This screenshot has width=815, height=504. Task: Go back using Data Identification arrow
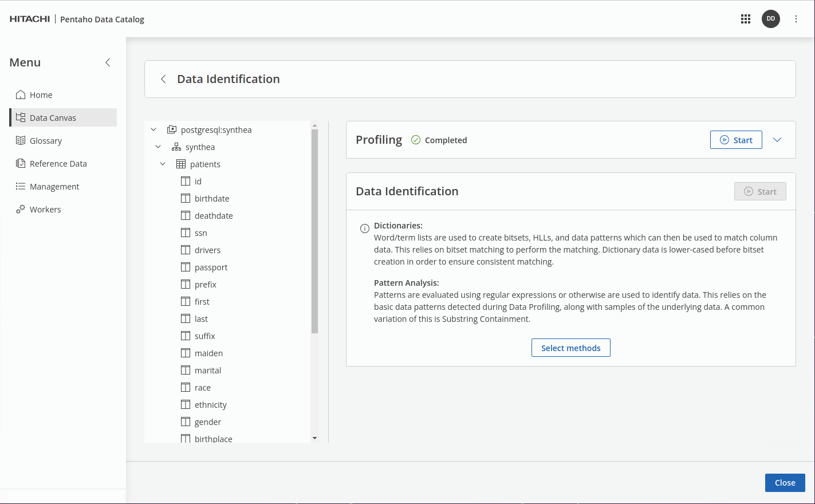[163, 79]
